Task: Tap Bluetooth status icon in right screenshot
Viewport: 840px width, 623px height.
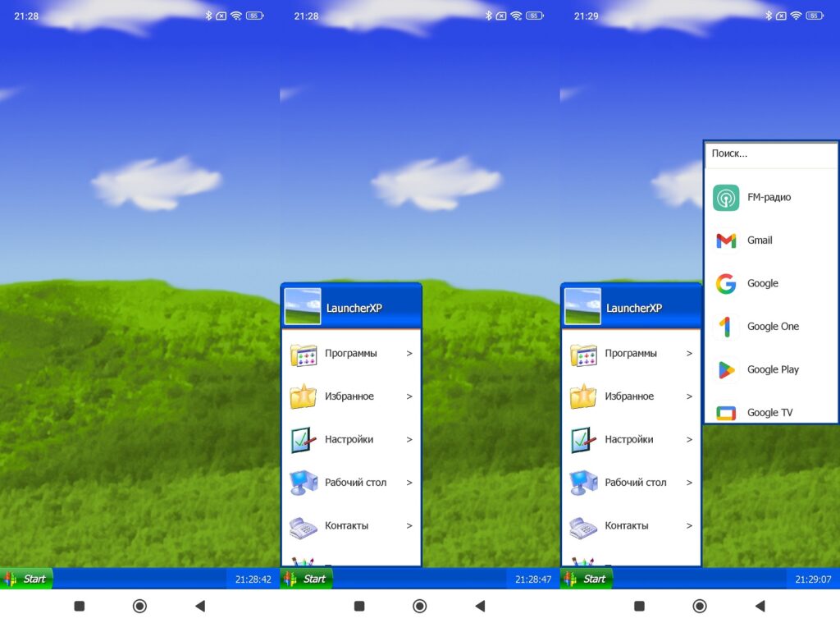Action: click(x=769, y=16)
